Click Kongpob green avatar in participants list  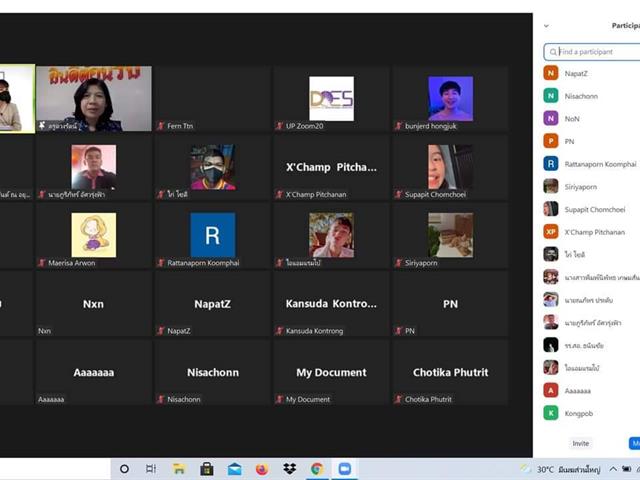pyautogui.click(x=551, y=413)
